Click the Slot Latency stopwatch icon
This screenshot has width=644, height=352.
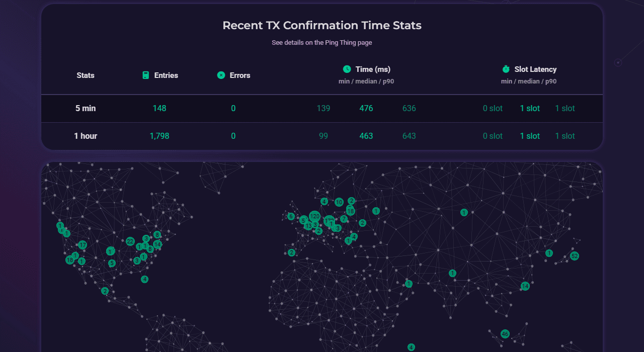pos(506,69)
